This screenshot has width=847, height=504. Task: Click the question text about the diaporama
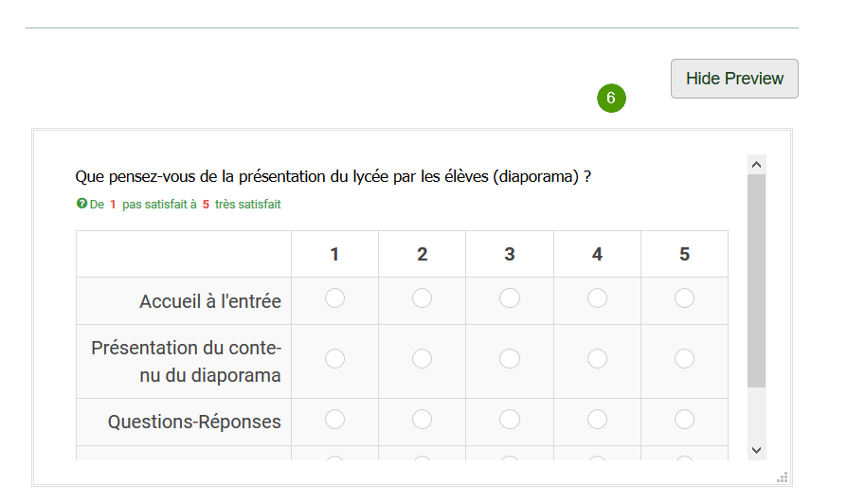point(333,176)
